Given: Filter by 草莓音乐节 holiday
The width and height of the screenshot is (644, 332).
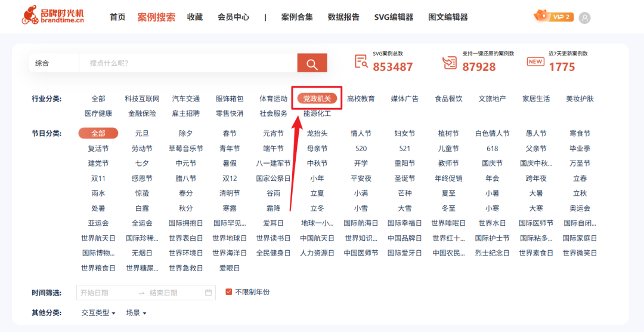Looking at the screenshot, I should 186,148.
